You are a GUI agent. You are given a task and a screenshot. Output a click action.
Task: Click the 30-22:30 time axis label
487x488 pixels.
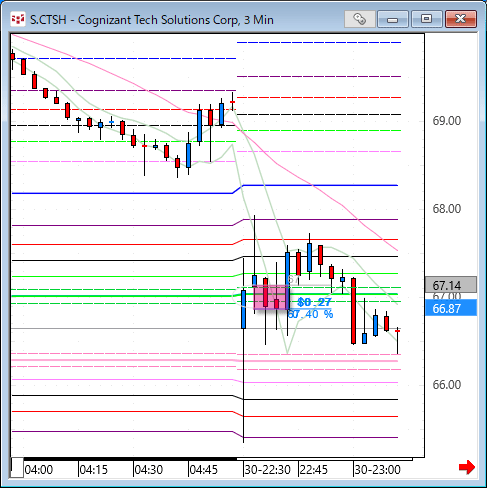pyautogui.click(x=268, y=470)
